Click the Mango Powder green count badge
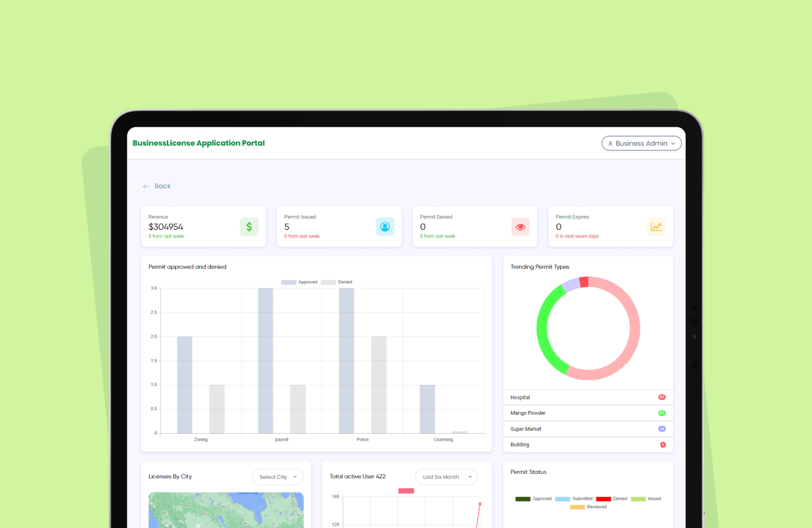Viewport: 812px width, 528px height. (x=661, y=413)
